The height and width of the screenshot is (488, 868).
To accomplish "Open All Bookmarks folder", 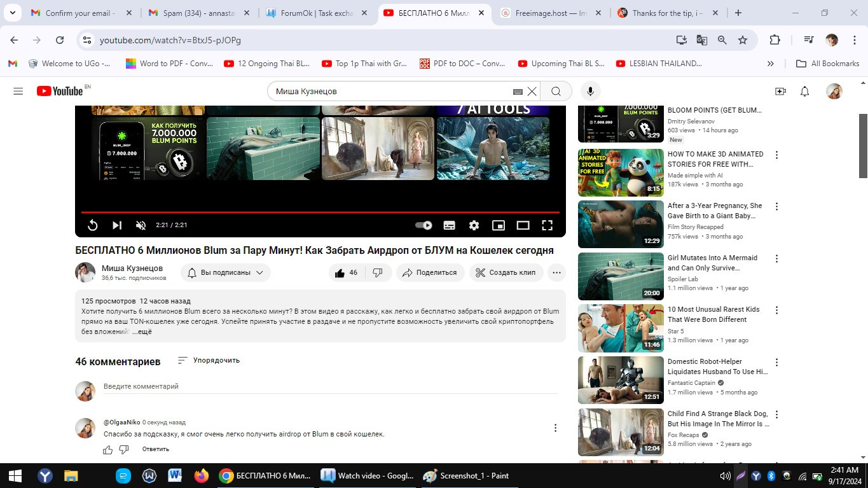I will point(828,64).
